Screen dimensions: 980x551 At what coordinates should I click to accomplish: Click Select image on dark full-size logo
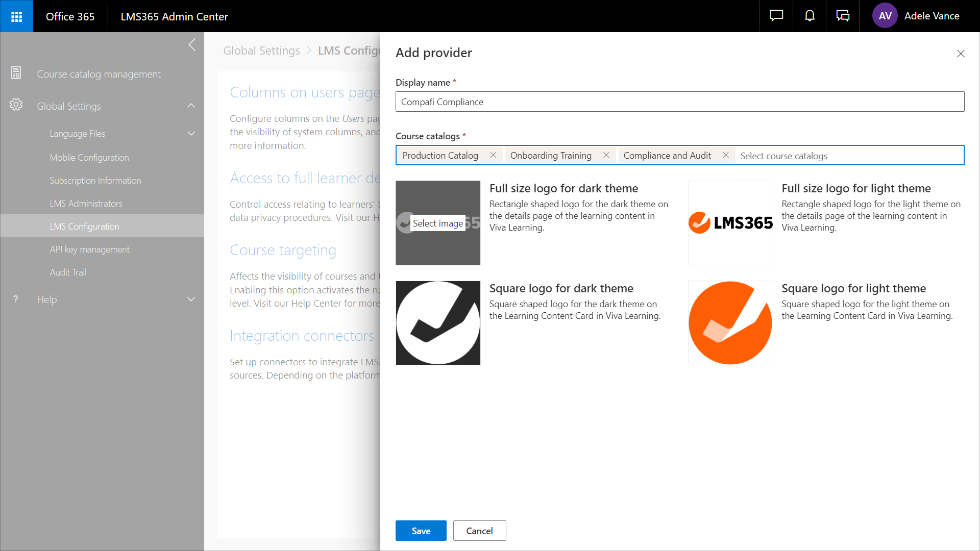pyautogui.click(x=437, y=223)
